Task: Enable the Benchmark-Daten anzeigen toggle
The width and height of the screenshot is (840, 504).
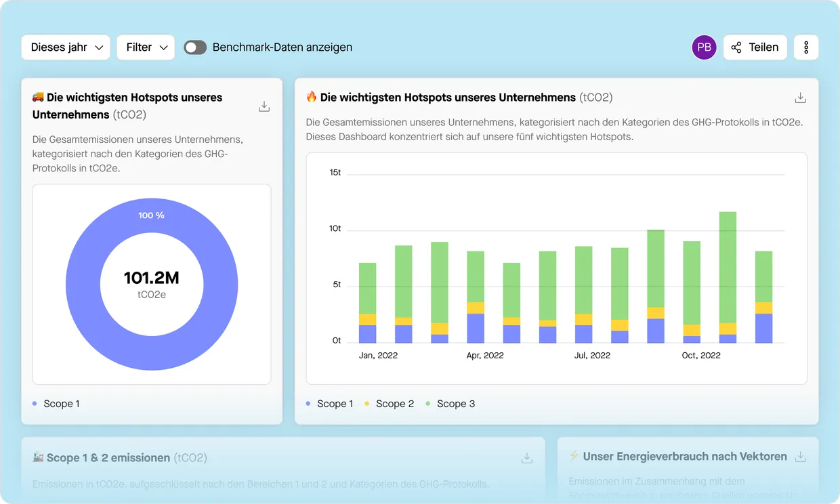Action: pyautogui.click(x=195, y=47)
